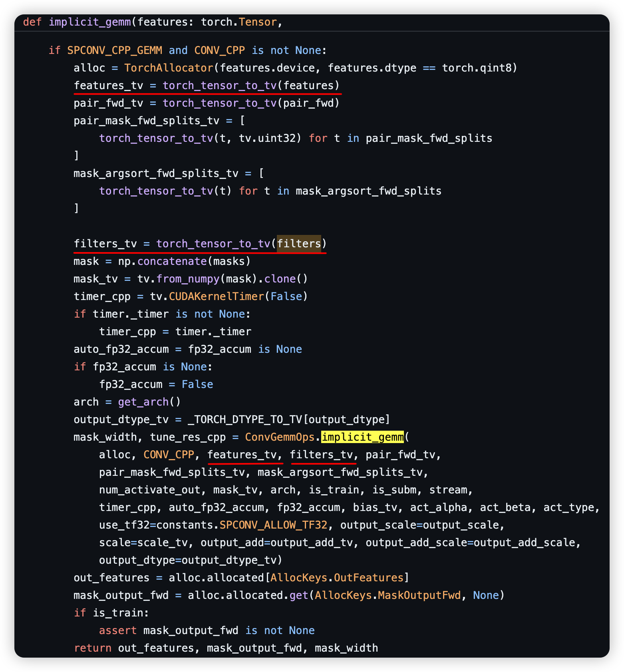Screen dimensions: 624x672
Task: Click 'is_train' in the 'if is_train:' line
Action: [118, 613]
